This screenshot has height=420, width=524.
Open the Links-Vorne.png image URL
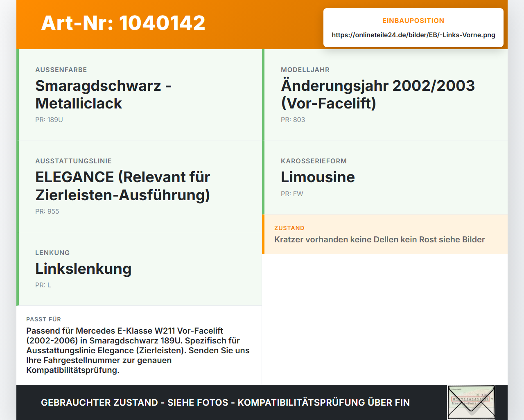(413, 35)
